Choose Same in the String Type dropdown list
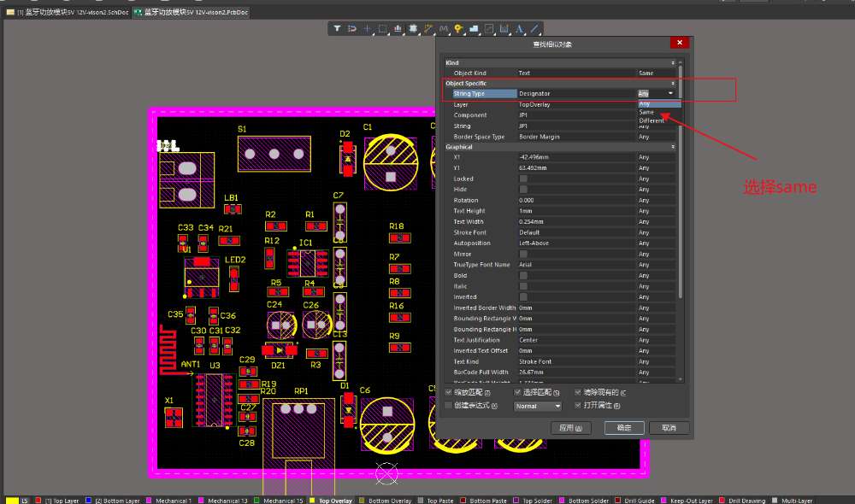This screenshot has width=855, height=504. tap(659, 112)
